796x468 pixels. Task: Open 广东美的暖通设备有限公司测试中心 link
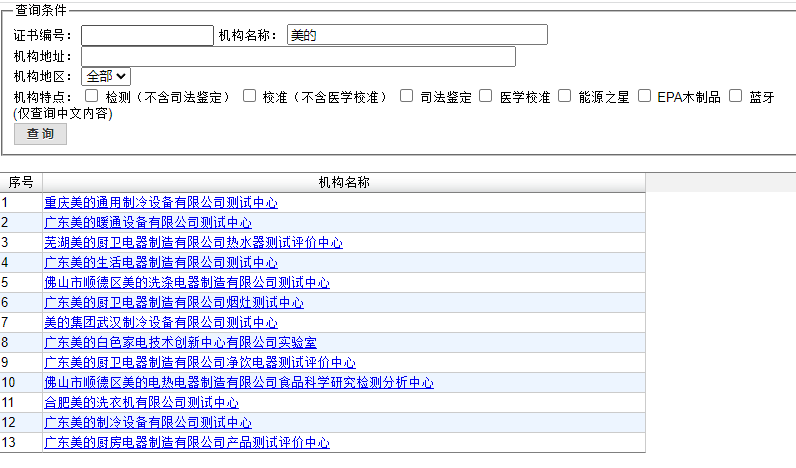pos(148,222)
